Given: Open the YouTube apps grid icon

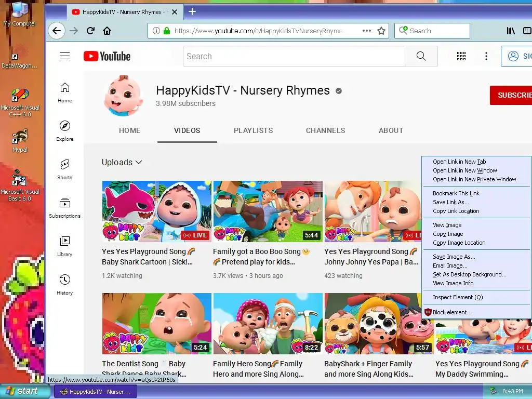Looking at the screenshot, I should pyautogui.click(x=461, y=56).
